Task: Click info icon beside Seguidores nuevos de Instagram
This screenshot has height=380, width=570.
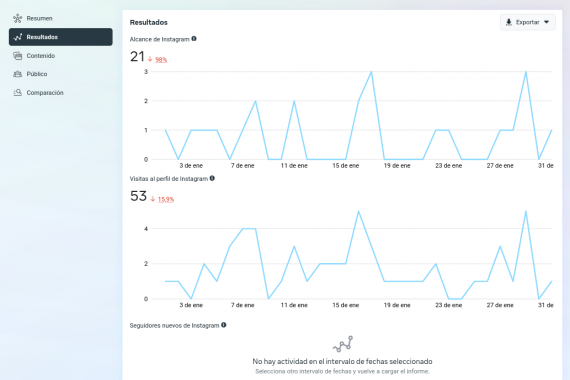Action: pos(224,325)
